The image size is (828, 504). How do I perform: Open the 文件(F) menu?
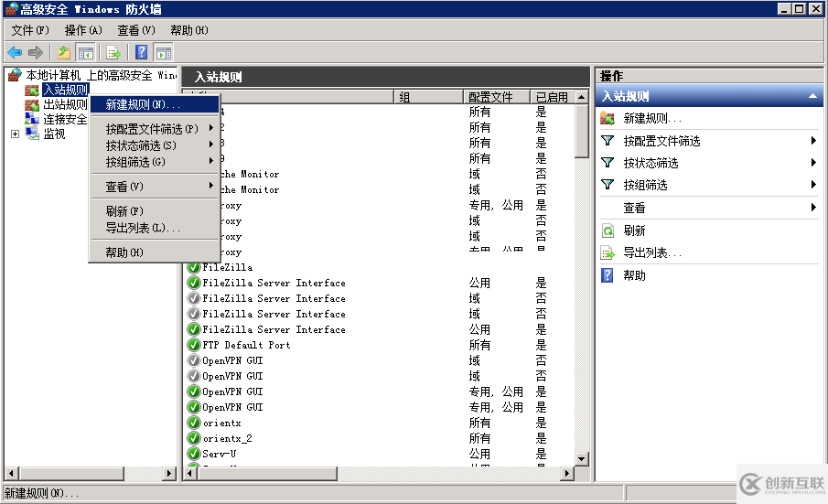click(x=30, y=30)
